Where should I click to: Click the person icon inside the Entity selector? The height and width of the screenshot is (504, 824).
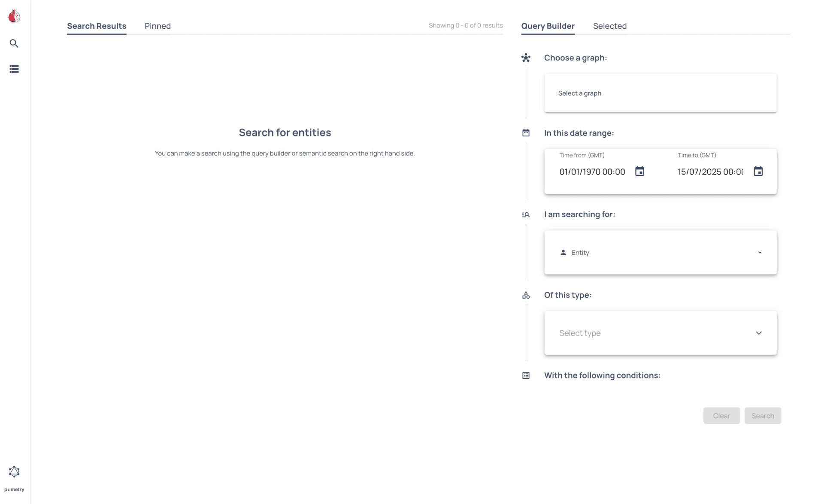(563, 253)
